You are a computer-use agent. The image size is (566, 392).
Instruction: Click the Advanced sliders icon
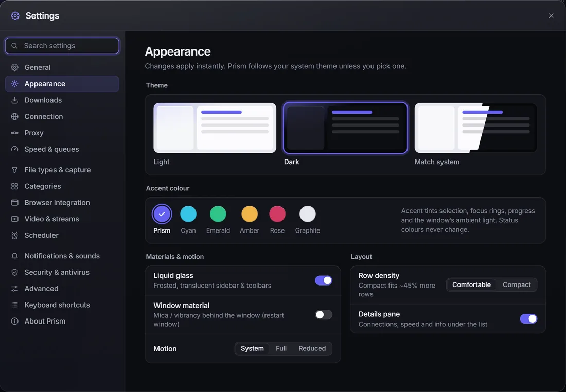pos(14,289)
